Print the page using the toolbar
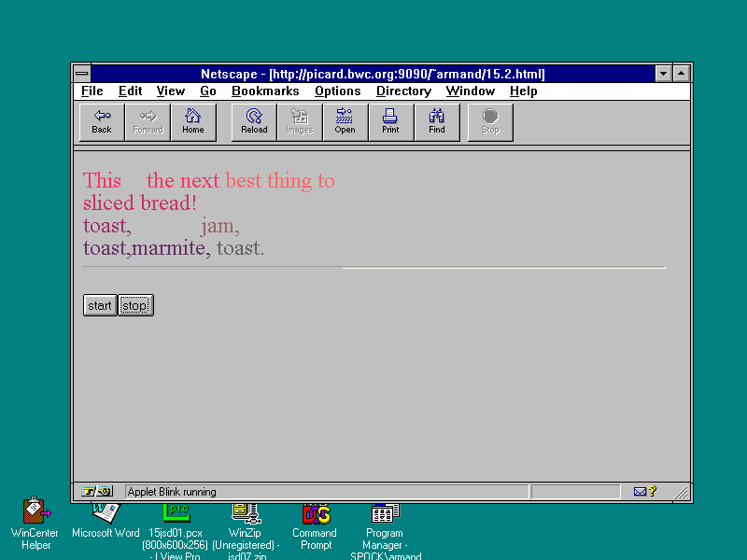The height and width of the screenshot is (560, 747). [x=390, y=122]
